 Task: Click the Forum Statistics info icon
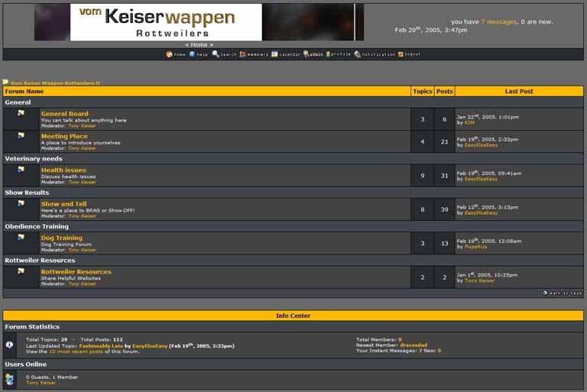(x=9, y=345)
